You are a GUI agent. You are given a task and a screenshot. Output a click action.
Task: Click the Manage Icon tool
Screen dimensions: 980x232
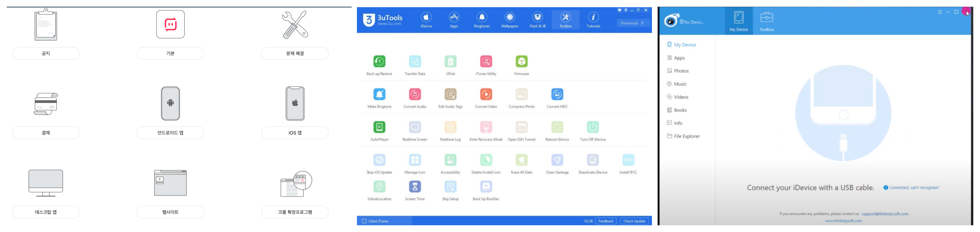(415, 160)
